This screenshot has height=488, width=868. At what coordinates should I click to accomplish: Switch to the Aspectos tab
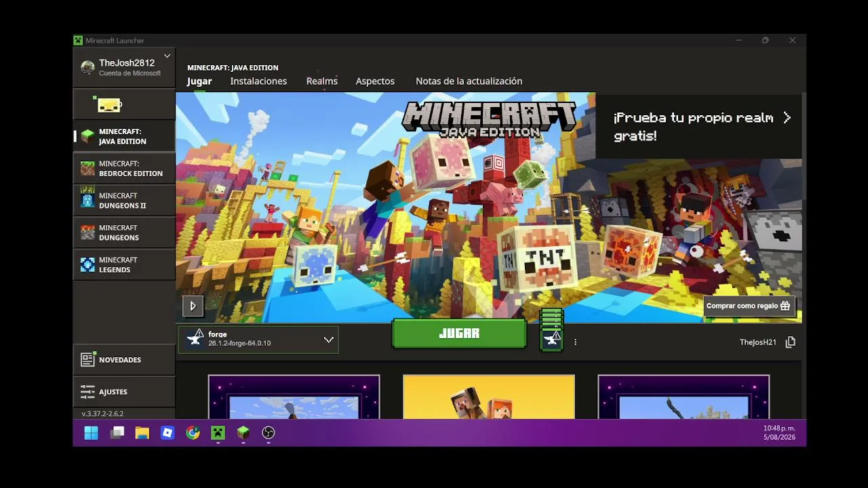[x=375, y=81]
